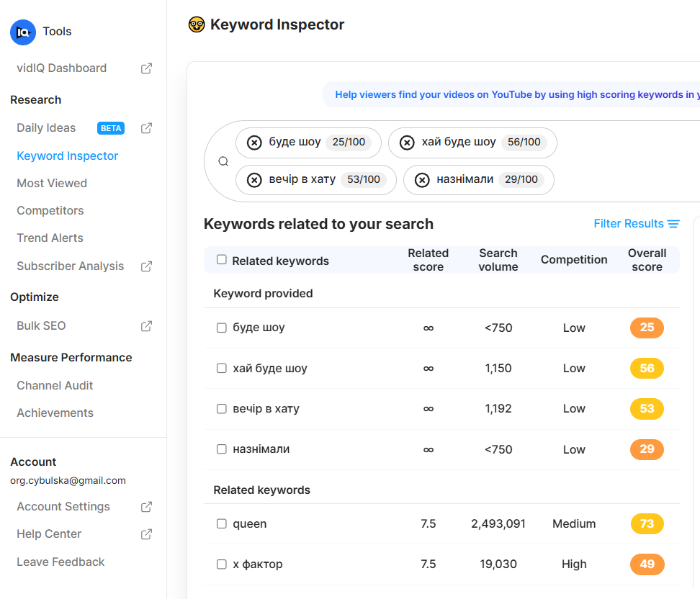
Task: Open Most Viewed in the sidebar
Action: point(52,184)
